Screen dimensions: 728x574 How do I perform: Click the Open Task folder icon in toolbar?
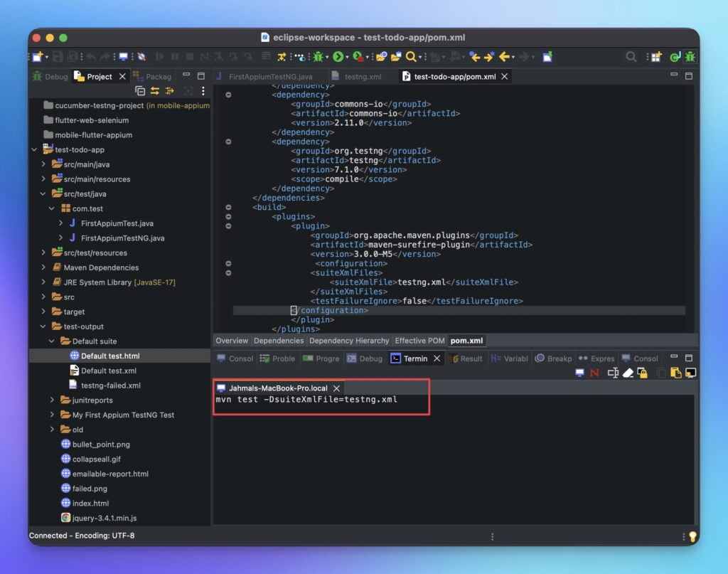point(396,57)
